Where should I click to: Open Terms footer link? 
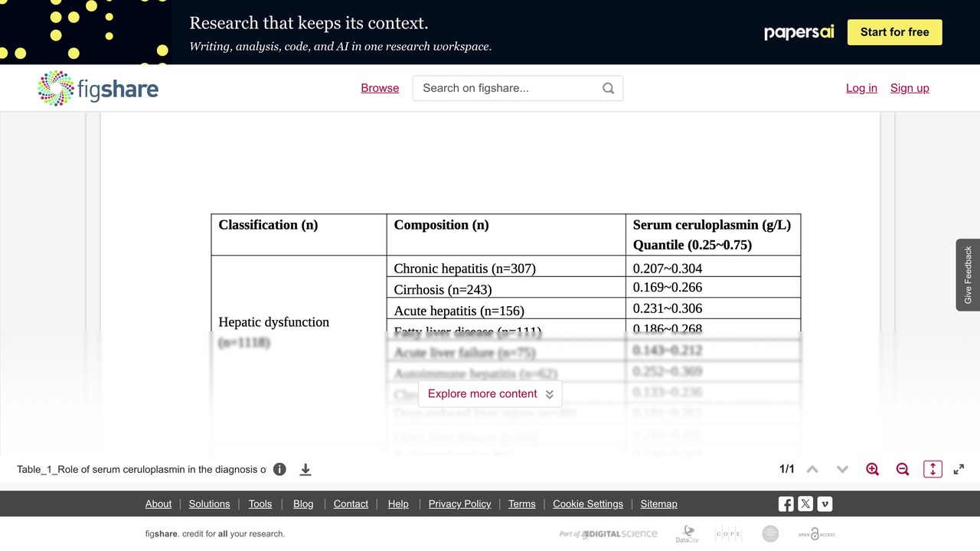[521, 504]
